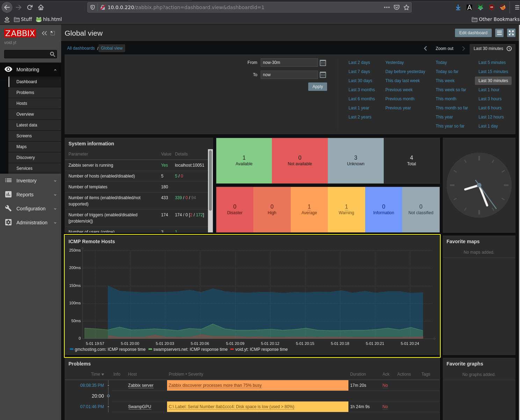Image resolution: width=520 pixels, height=420 pixels.
Task: Collapse the sidebar with double-chevron icon
Action: pyautogui.click(x=44, y=33)
